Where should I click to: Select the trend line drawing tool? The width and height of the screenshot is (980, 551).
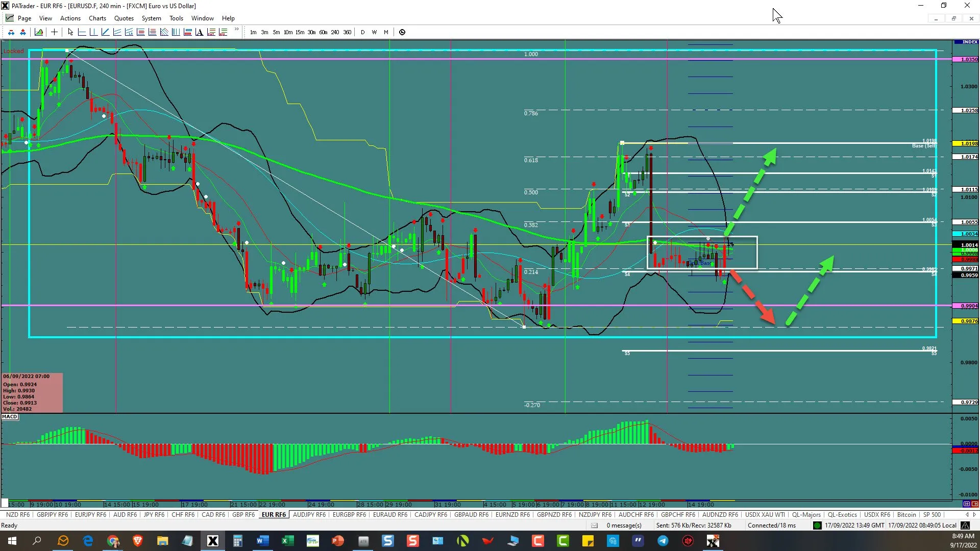(105, 32)
